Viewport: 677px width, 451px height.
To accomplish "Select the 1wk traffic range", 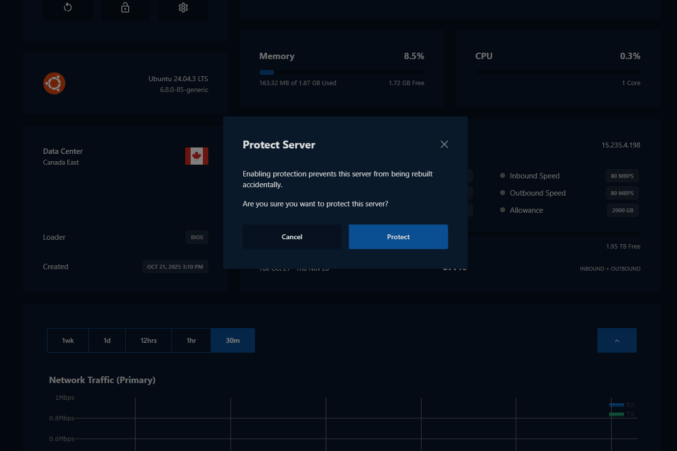I will [x=68, y=341].
